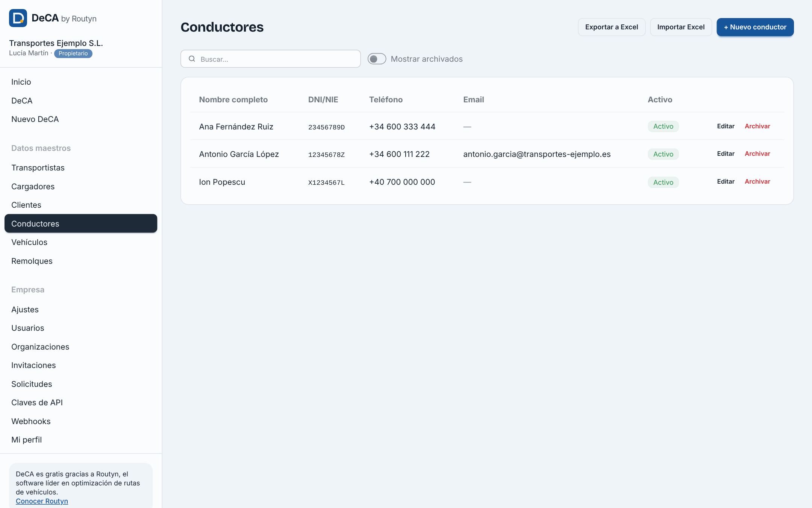This screenshot has height=508, width=812.
Task: Open Remolques section
Action: [81, 261]
